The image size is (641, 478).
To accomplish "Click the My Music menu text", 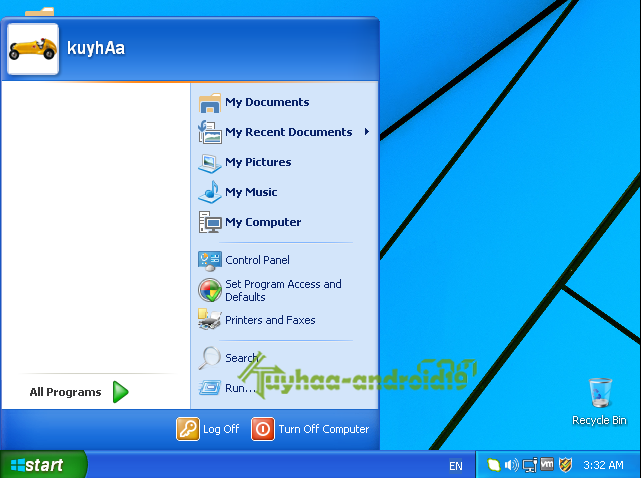I will click(251, 192).
